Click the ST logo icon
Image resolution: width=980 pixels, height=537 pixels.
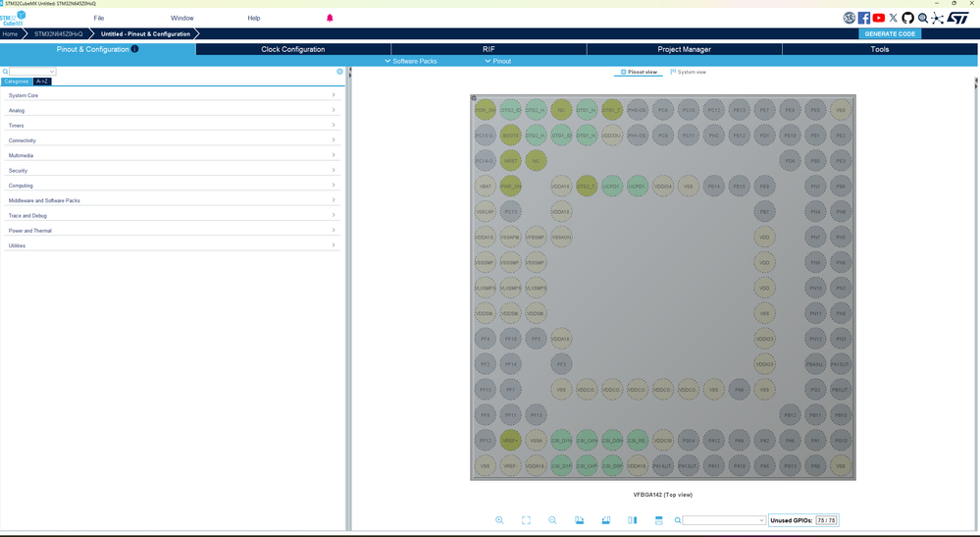tap(957, 18)
